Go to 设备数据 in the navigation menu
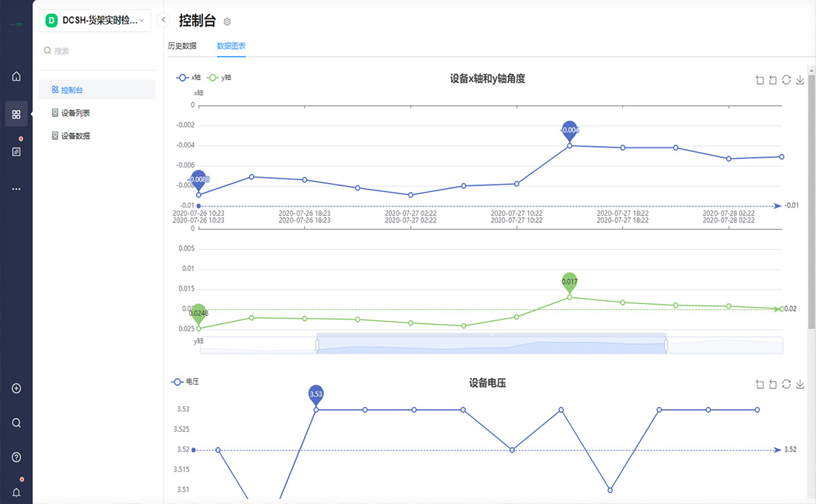 76,136
